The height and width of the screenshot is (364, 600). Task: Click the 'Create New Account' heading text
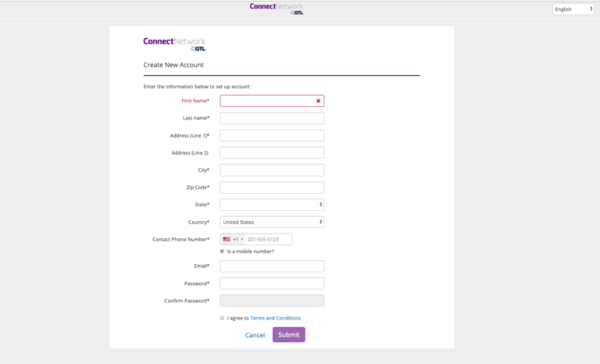pyautogui.click(x=173, y=65)
